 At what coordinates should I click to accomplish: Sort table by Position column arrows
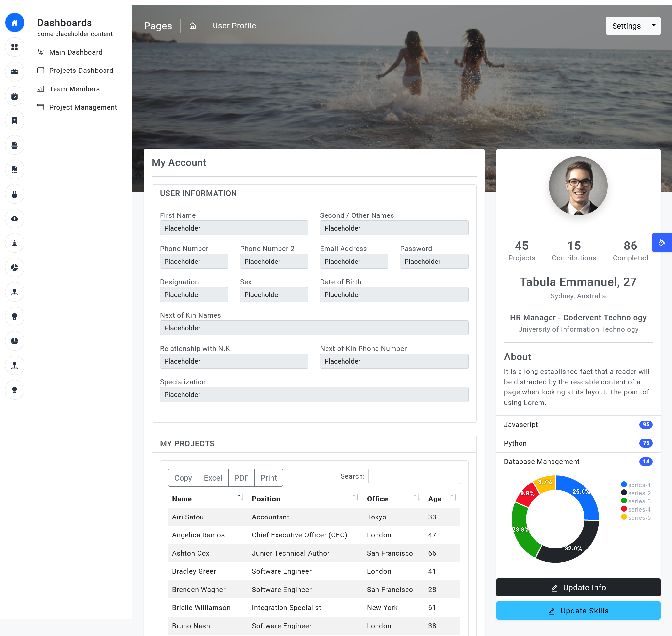[x=355, y=498]
